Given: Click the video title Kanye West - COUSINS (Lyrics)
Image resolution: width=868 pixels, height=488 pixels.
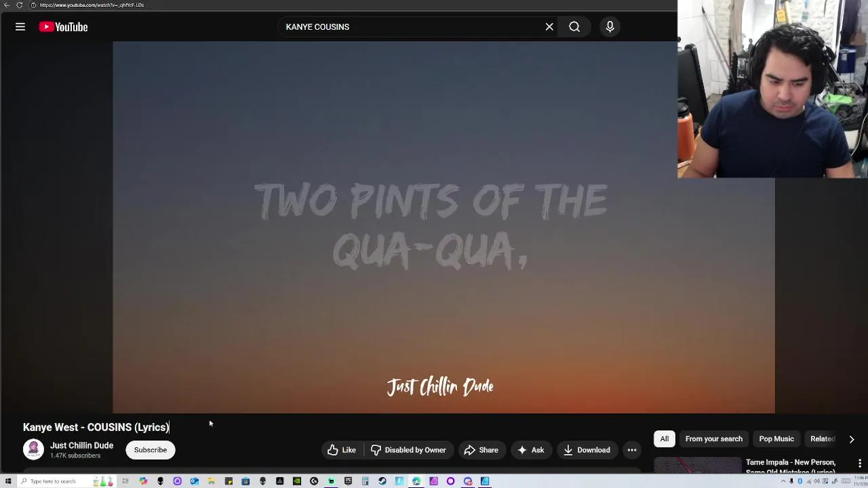Looking at the screenshot, I should [x=96, y=427].
